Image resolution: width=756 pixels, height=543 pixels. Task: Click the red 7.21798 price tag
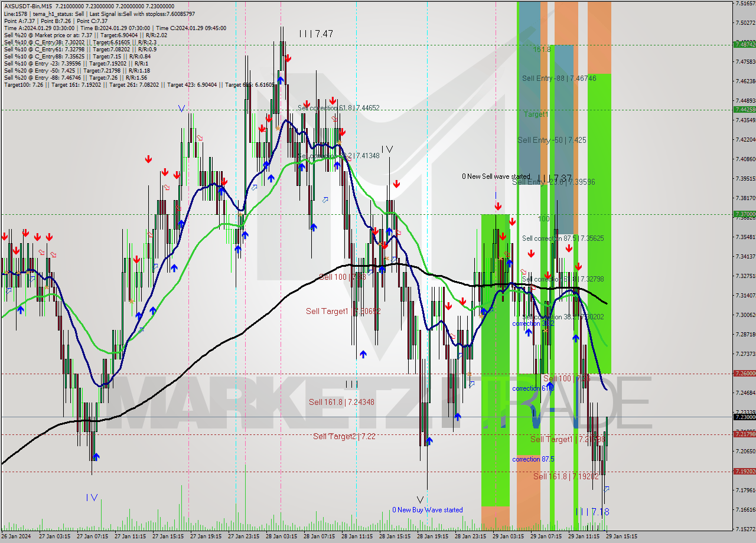[x=744, y=434]
